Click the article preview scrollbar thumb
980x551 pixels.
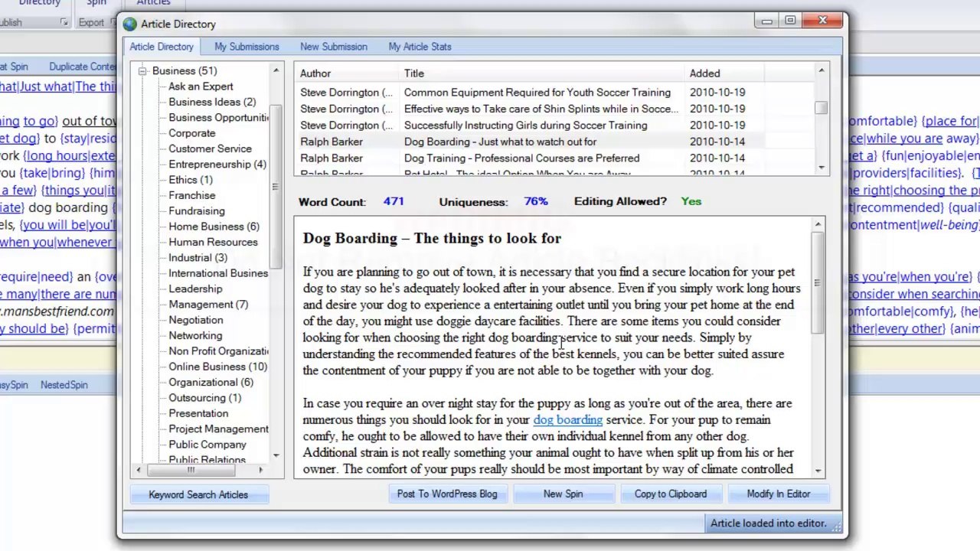pos(818,282)
